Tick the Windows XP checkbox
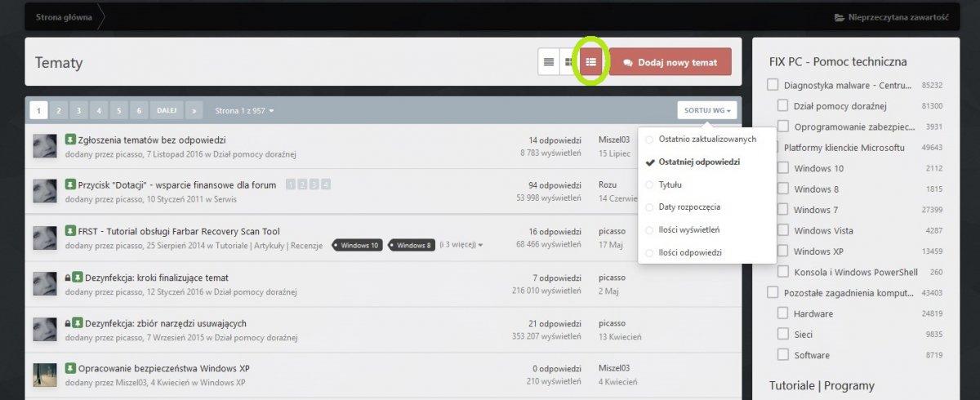Viewport: 980px width, 400px height. (x=782, y=251)
